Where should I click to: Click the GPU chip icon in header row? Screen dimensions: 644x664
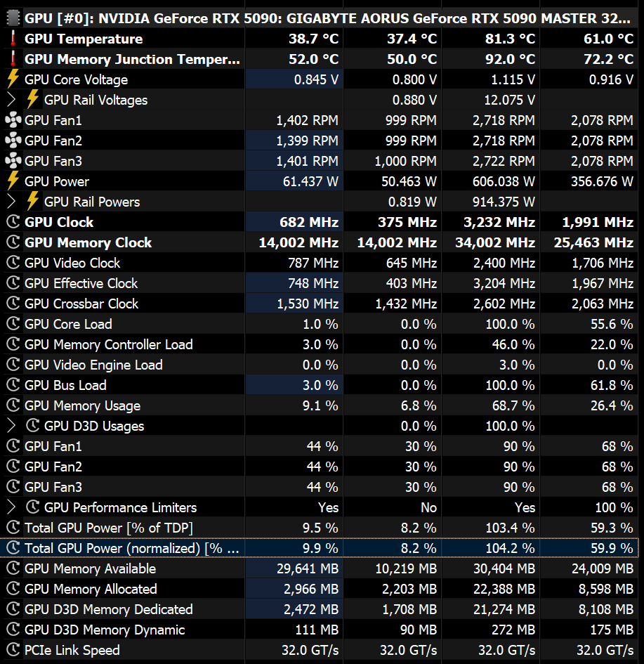click(x=13, y=18)
